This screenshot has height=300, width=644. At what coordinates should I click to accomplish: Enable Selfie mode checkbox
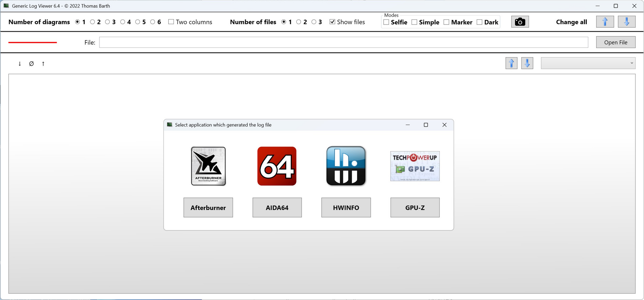click(x=386, y=22)
